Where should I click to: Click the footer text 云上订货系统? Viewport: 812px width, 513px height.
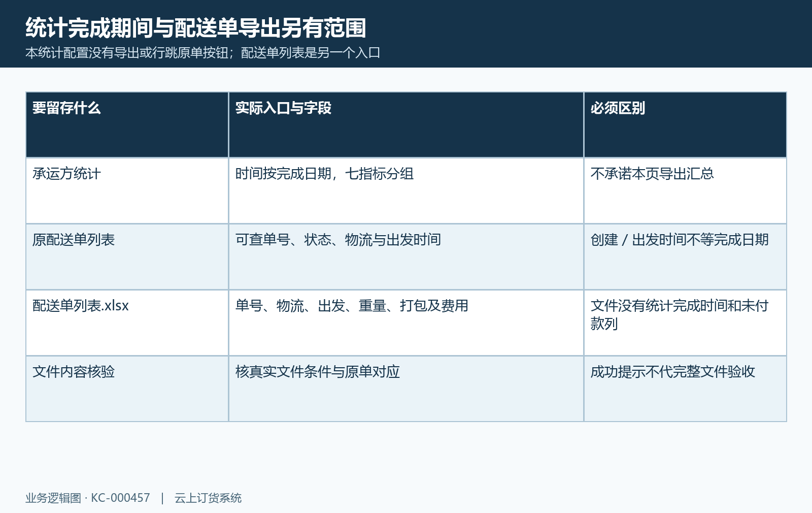208,498
